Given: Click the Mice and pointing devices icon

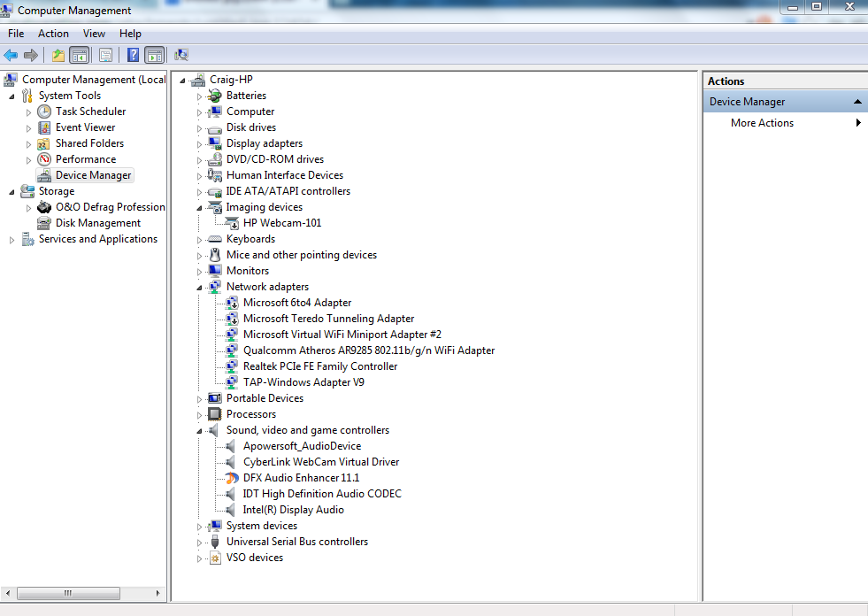Looking at the screenshot, I should point(215,255).
